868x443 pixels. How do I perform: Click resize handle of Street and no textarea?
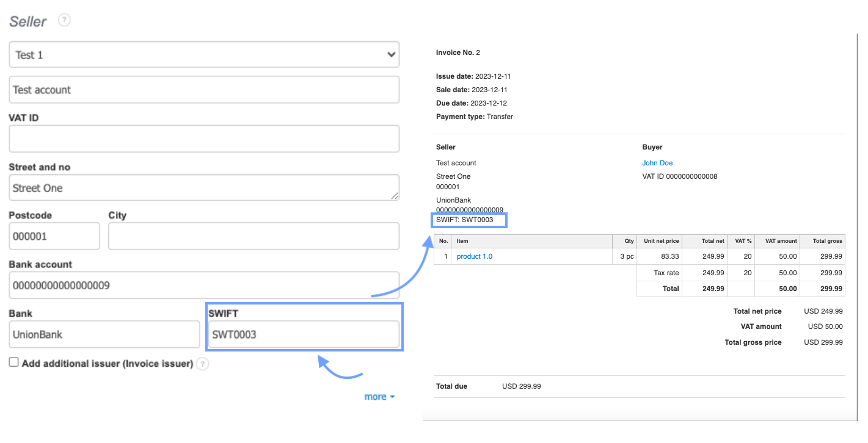click(x=395, y=196)
